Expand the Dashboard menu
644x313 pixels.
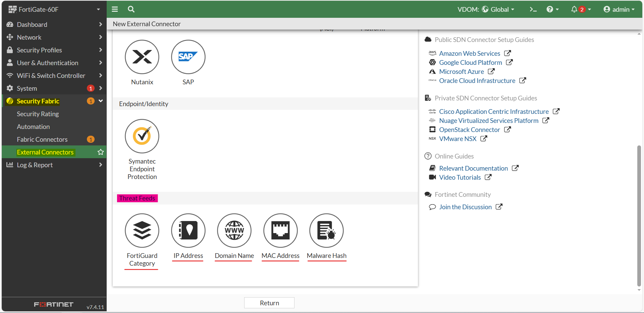54,25
